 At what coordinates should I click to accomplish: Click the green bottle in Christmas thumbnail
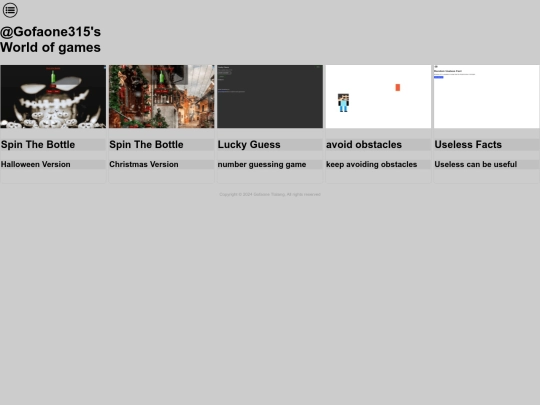pyautogui.click(x=162, y=77)
